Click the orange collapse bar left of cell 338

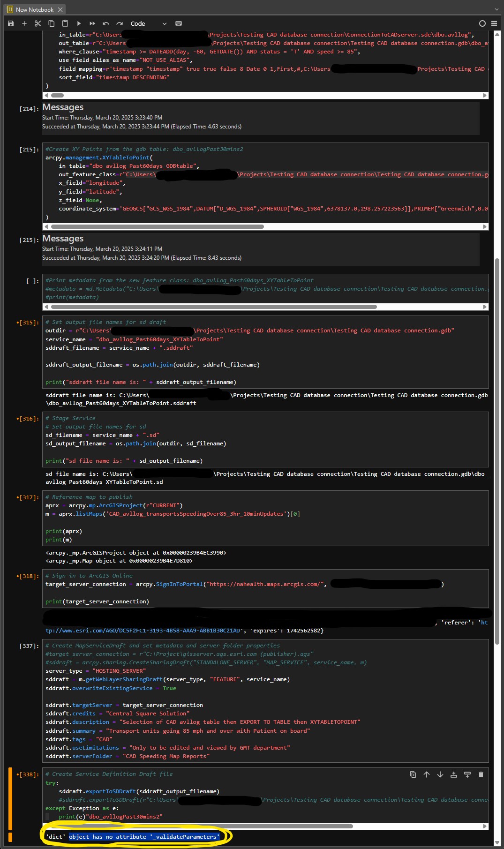point(10,799)
